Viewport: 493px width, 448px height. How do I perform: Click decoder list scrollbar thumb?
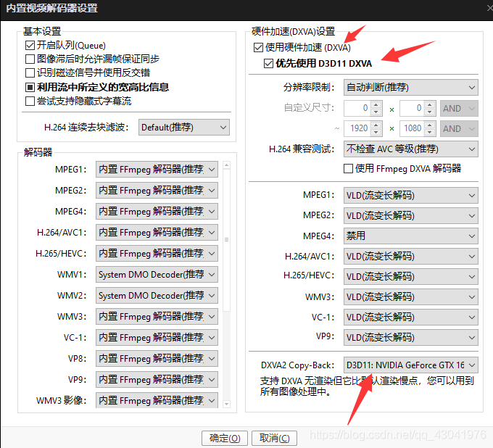(226, 240)
